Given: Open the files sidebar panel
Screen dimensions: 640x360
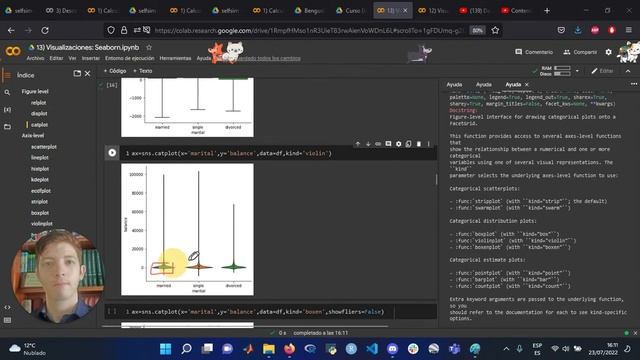Looking at the screenshot, I should [x=7, y=127].
